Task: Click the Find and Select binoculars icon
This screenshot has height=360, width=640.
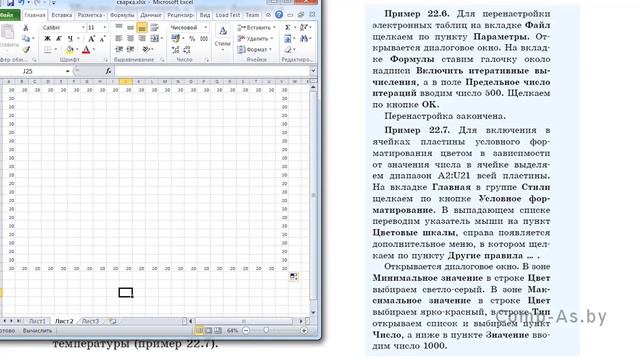Action: tap(304, 39)
